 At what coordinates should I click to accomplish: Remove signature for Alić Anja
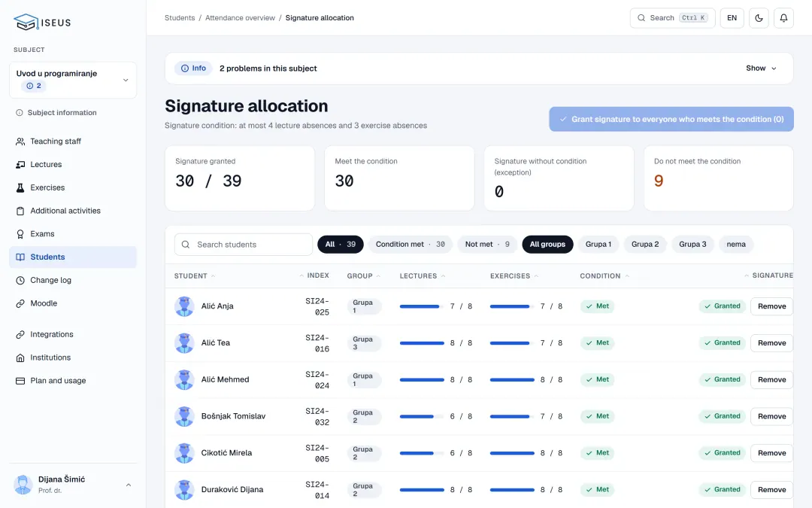pos(771,306)
